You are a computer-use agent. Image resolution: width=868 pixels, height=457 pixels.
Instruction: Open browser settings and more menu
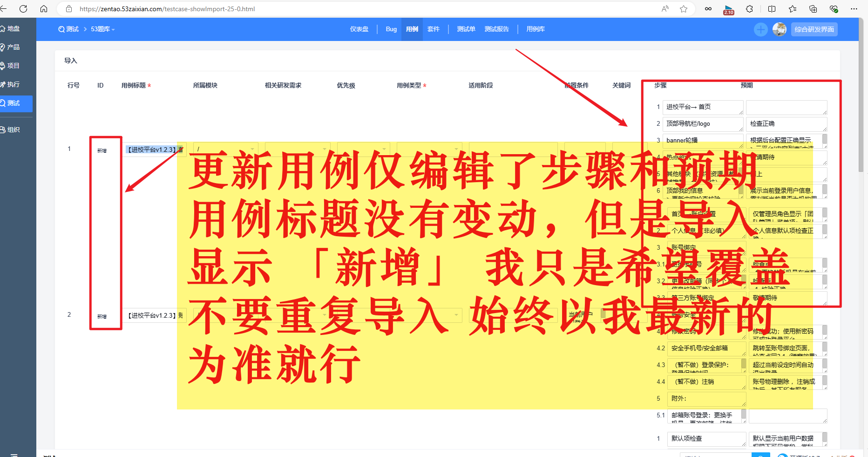click(x=854, y=9)
